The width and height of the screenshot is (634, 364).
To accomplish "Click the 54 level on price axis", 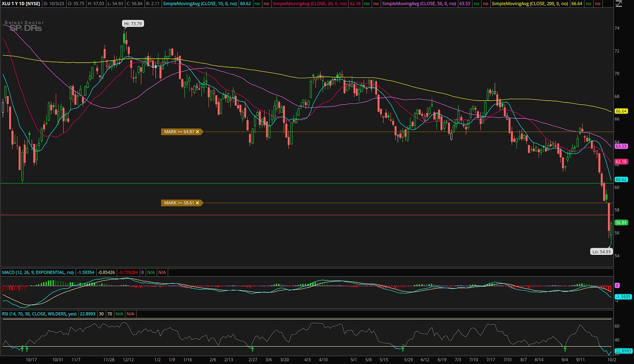I will point(617,255).
